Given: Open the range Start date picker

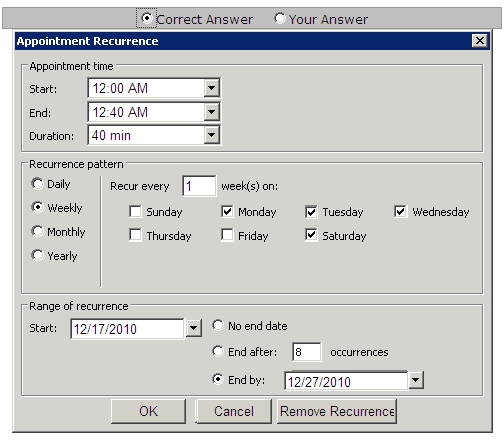Looking at the screenshot, I should pos(194,328).
